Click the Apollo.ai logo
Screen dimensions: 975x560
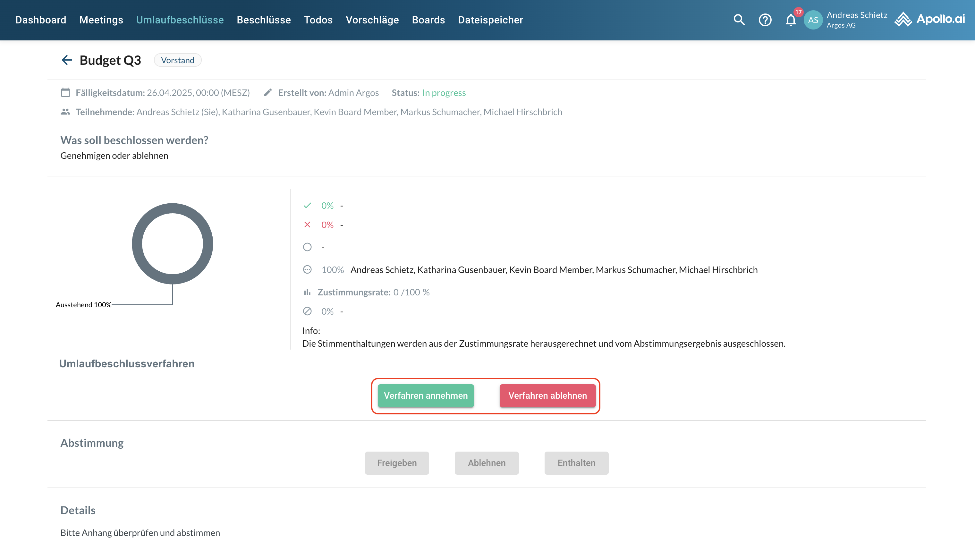(x=929, y=19)
